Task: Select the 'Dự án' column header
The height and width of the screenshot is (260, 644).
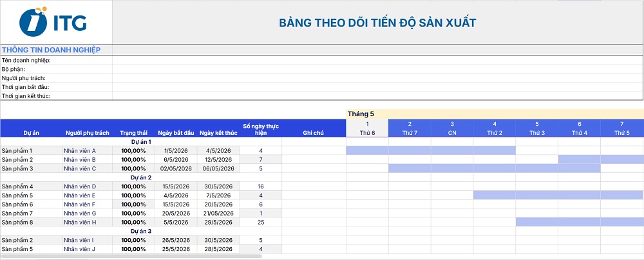Action: [x=31, y=128]
